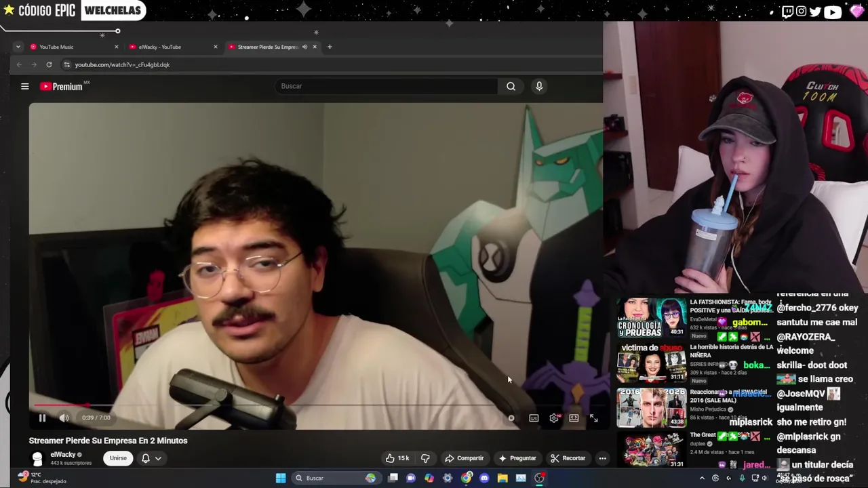The height and width of the screenshot is (488, 868).
Task: Open more actions three-dot menu
Action: point(602,458)
